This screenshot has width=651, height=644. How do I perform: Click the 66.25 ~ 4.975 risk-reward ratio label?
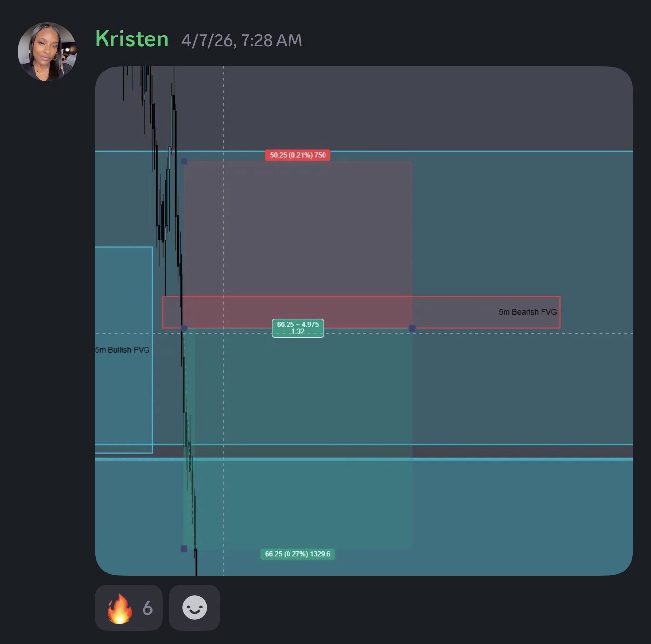pyautogui.click(x=298, y=328)
